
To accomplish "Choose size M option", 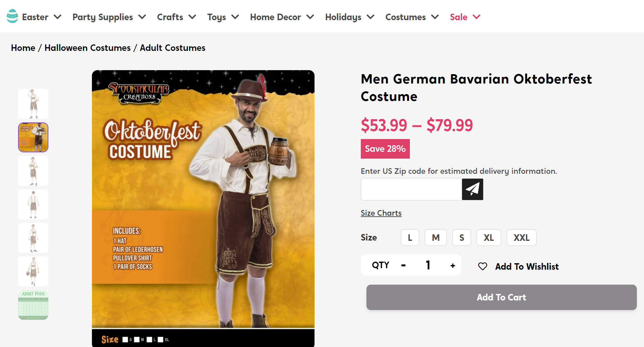I will (436, 238).
